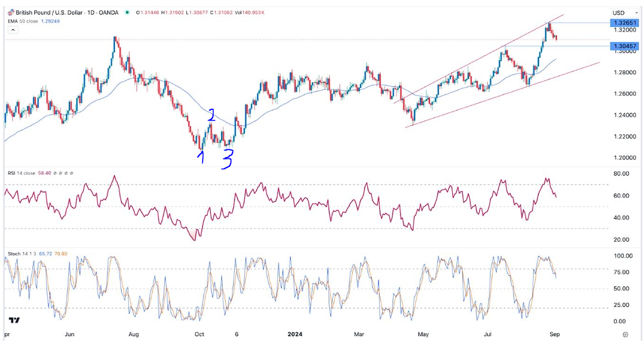Select the handwritten blue "3" annotation
The width and height of the screenshot is (644, 350).
coord(228,159)
